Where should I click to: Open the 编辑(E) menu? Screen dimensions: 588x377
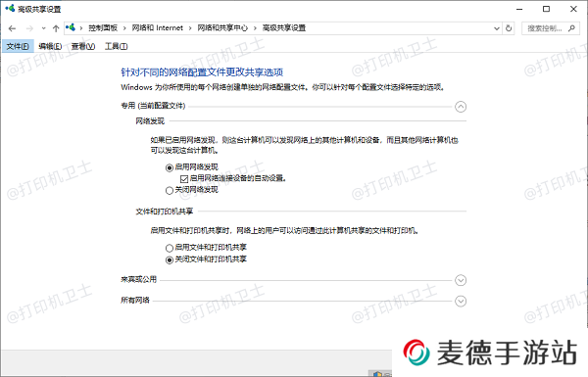point(50,46)
